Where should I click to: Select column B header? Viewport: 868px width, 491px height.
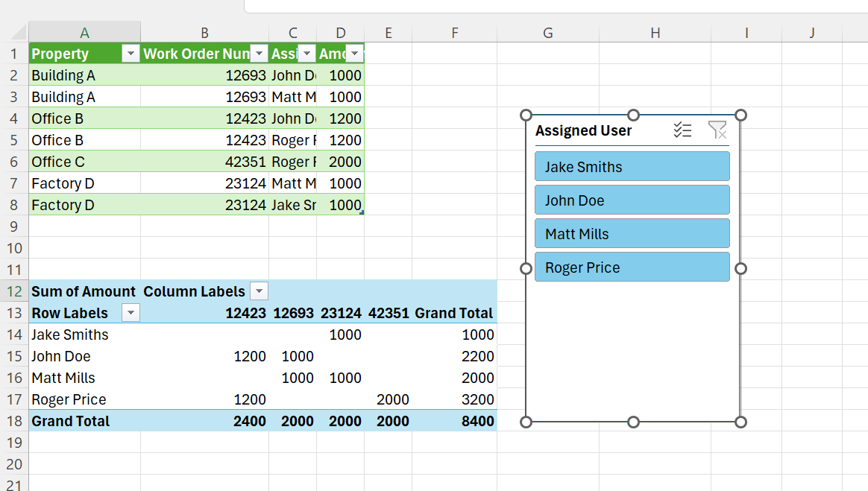[205, 33]
